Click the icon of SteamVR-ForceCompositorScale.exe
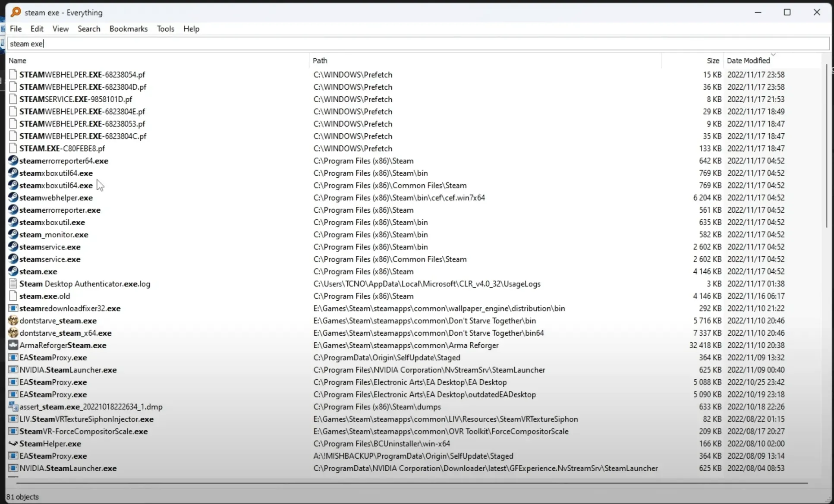 (x=13, y=432)
